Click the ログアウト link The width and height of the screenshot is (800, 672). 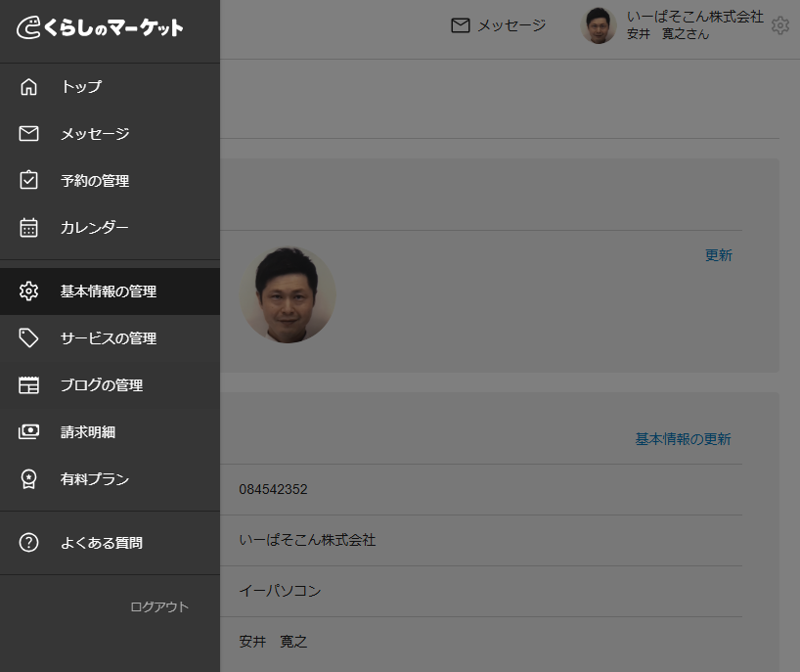(159, 607)
